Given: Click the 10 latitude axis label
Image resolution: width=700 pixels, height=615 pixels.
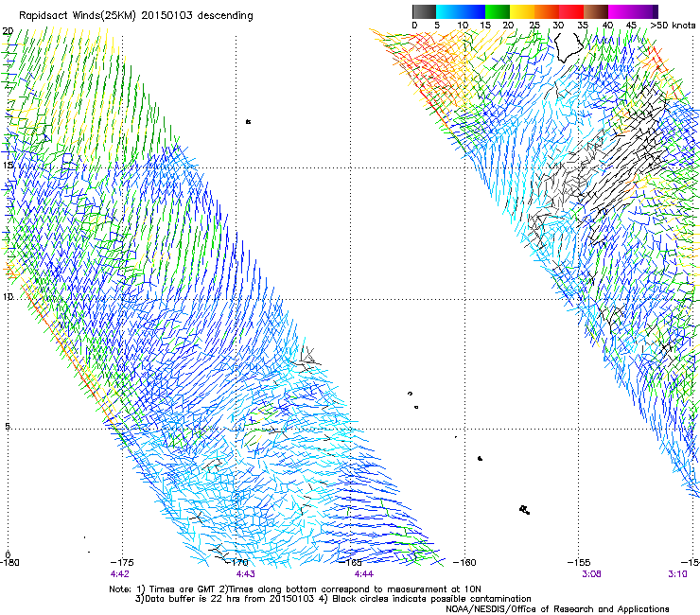Looking at the screenshot, I should [8, 296].
